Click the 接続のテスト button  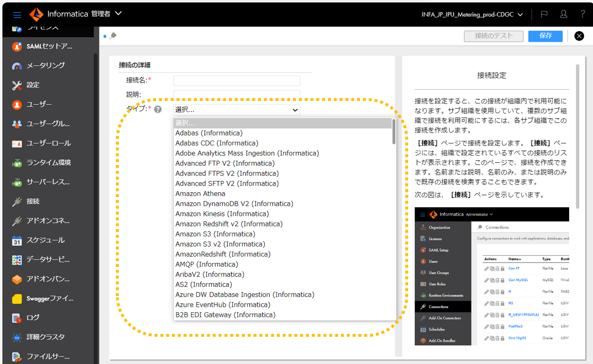pyautogui.click(x=494, y=36)
